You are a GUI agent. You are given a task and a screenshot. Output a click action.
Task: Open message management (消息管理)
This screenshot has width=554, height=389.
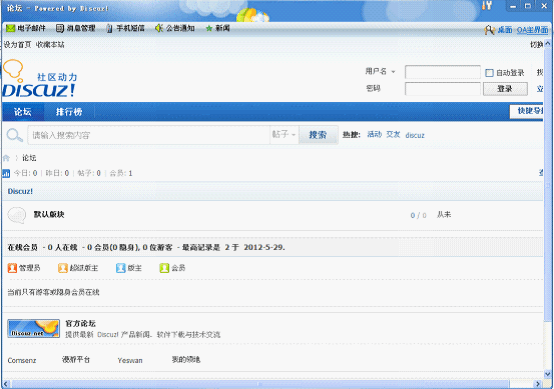coord(76,28)
